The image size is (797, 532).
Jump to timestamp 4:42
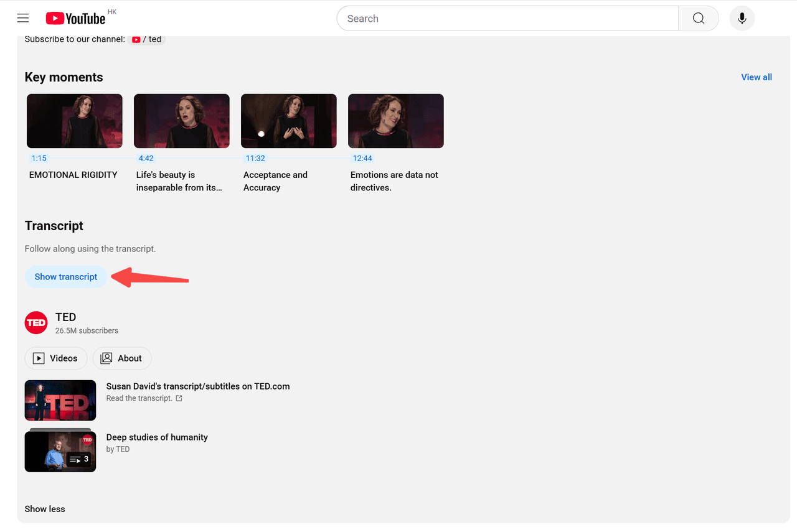[x=146, y=159]
